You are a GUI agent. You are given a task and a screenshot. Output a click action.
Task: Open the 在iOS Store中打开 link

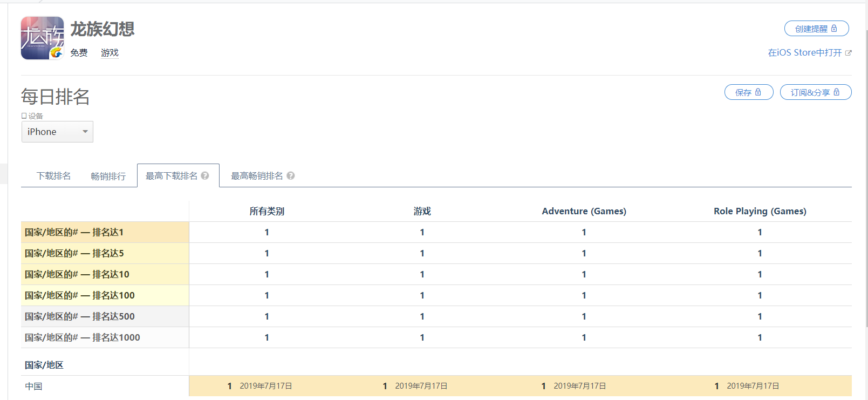pyautogui.click(x=805, y=53)
